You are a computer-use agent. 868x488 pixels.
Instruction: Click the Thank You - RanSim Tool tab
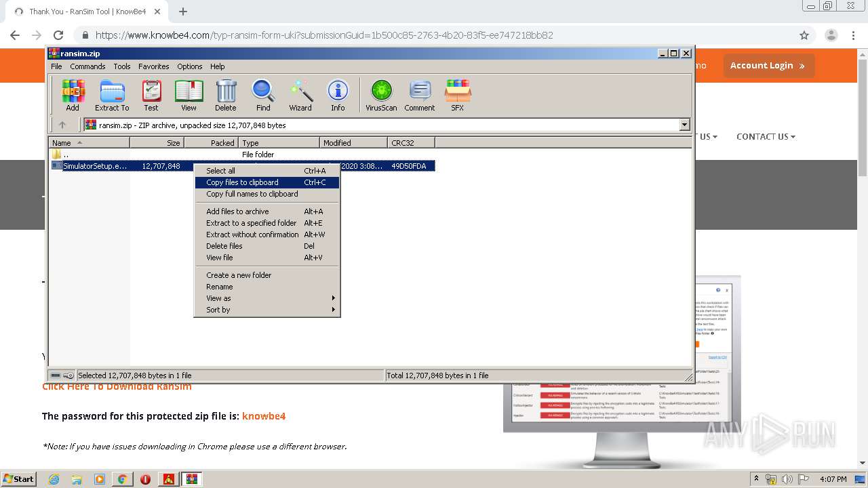coord(87,12)
